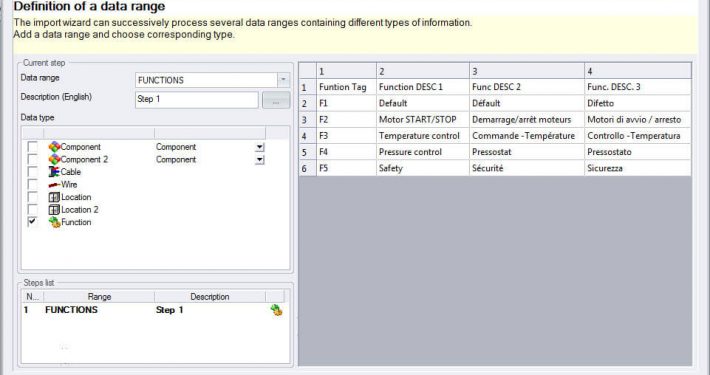Screen dimensions: 710x375
Task: Click the Component data type icon
Action: coord(54,147)
